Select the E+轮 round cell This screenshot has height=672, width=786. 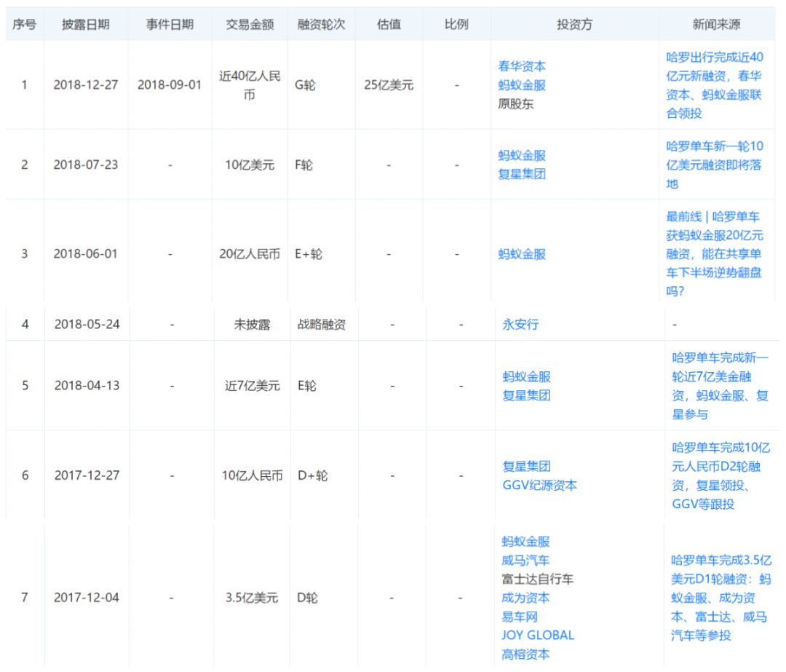(x=309, y=254)
